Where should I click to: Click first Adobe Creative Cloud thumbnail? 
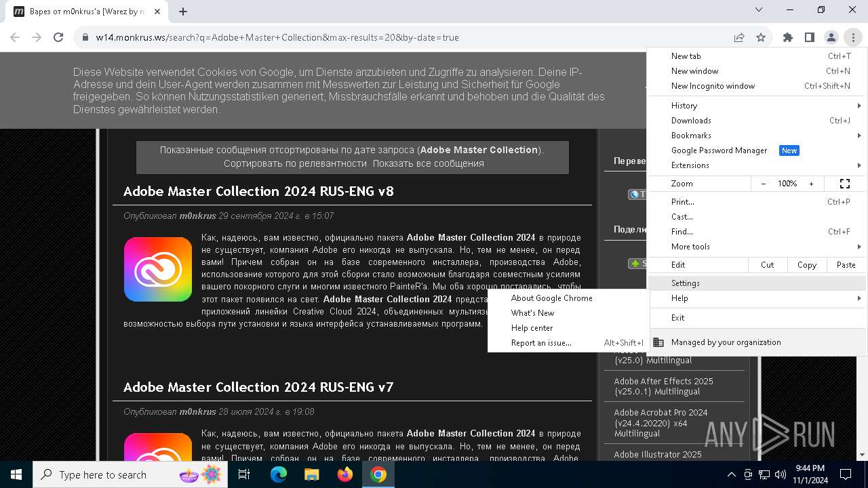[x=158, y=269]
